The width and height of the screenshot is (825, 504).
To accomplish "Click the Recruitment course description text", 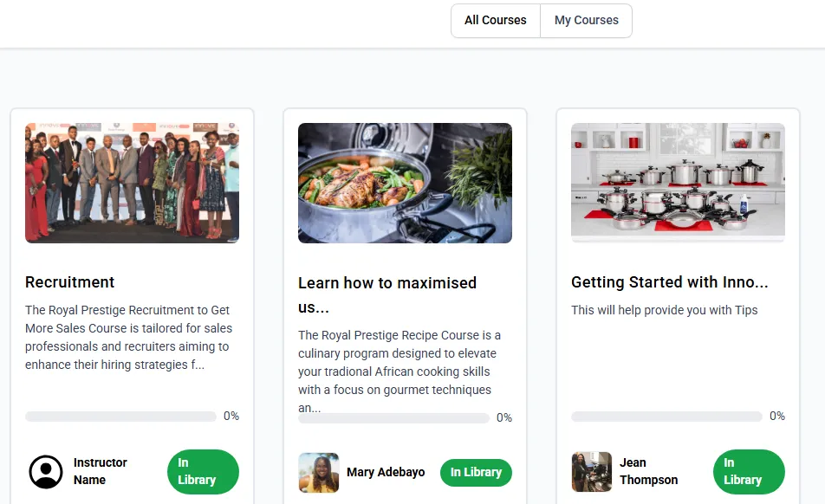I will (x=128, y=338).
